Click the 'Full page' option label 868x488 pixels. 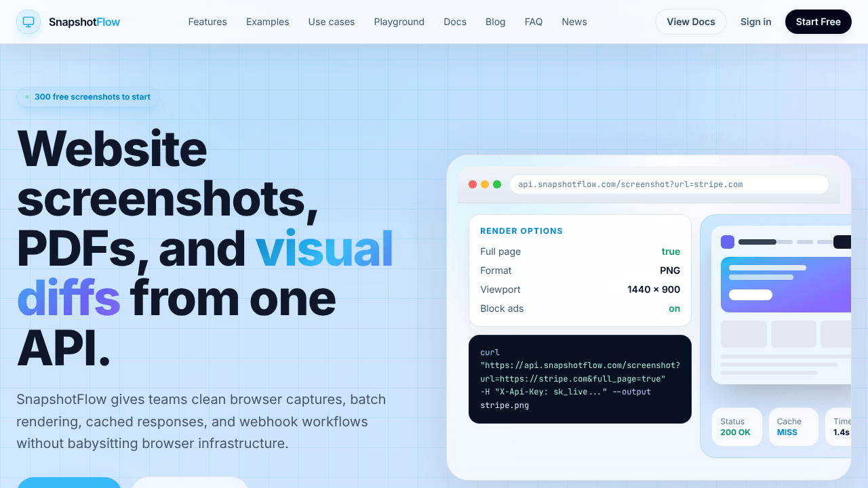(x=500, y=251)
